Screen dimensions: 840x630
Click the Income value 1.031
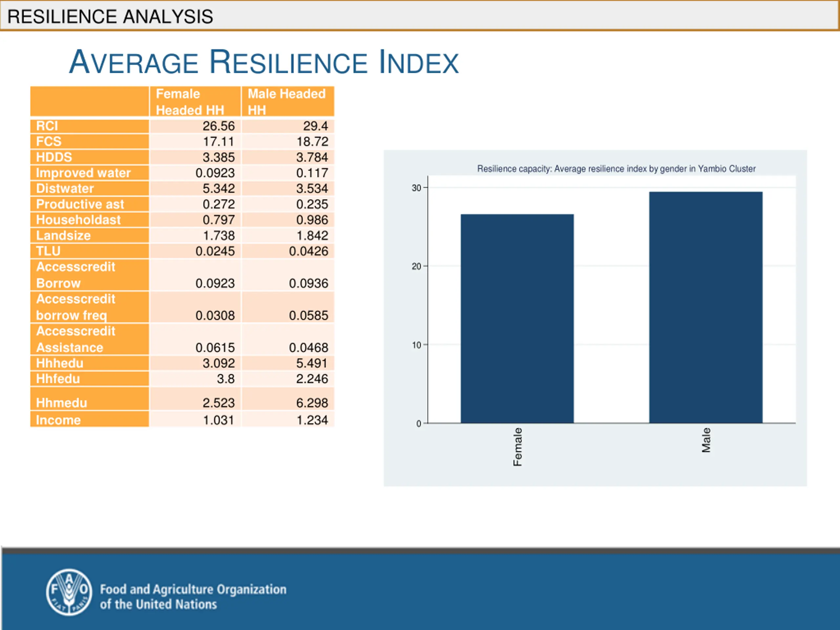click(218, 420)
